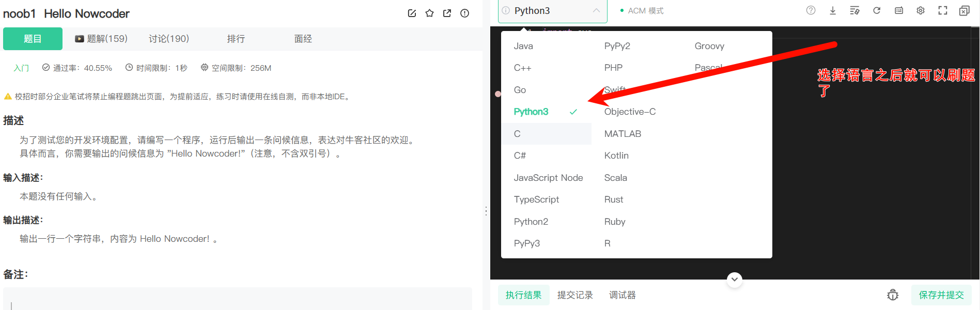Open the 面经 tab

pyautogui.click(x=303, y=39)
